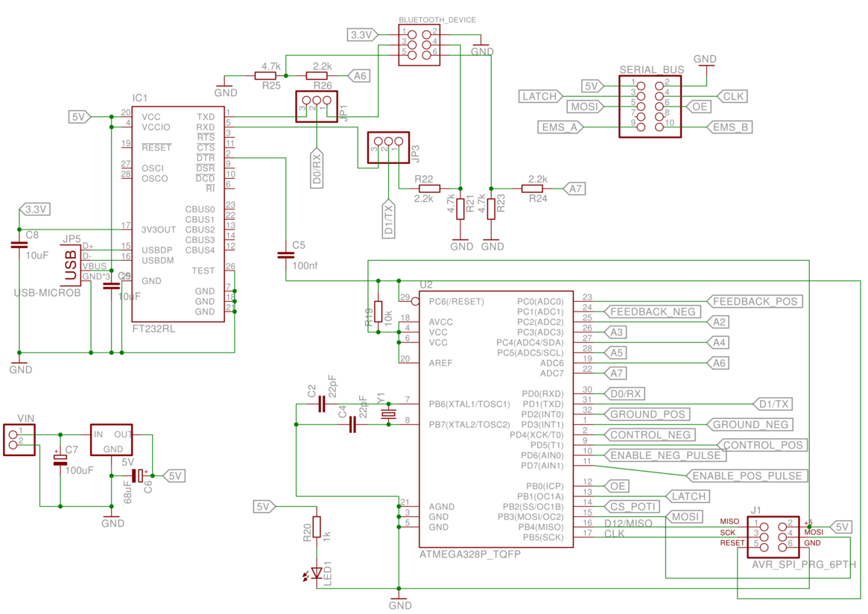The height and width of the screenshot is (614, 868).
Task: Select the D0/RX label below JP1
Action: pyautogui.click(x=316, y=168)
